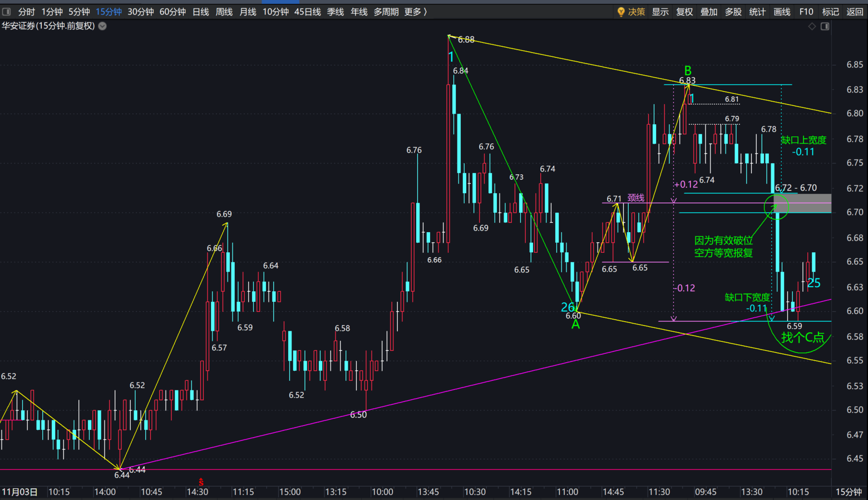Open F10 company info
The image size is (868, 500).
[x=806, y=12]
